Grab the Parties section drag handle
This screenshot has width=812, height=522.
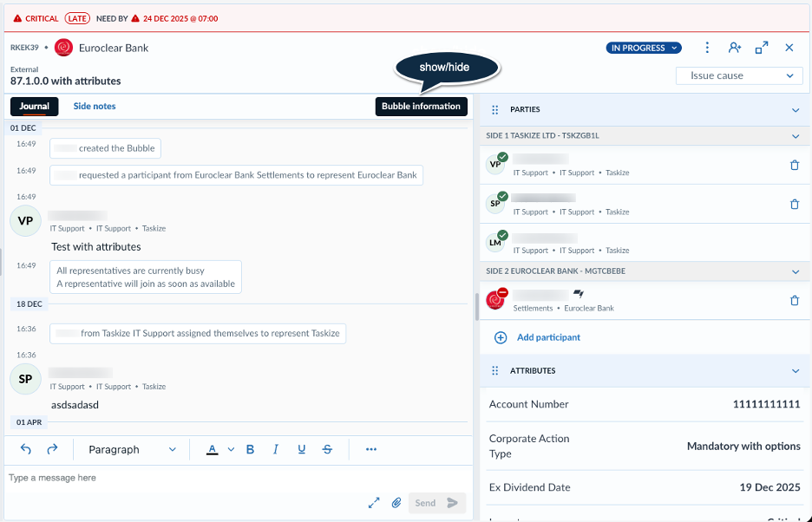tap(495, 110)
